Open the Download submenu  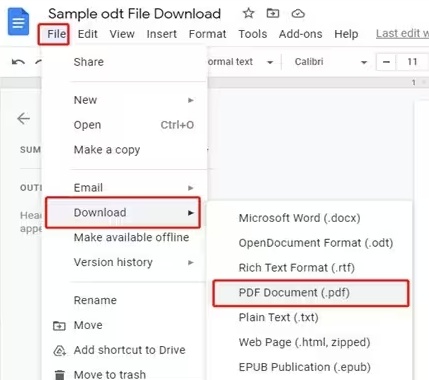pyautogui.click(x=123, y=213)
